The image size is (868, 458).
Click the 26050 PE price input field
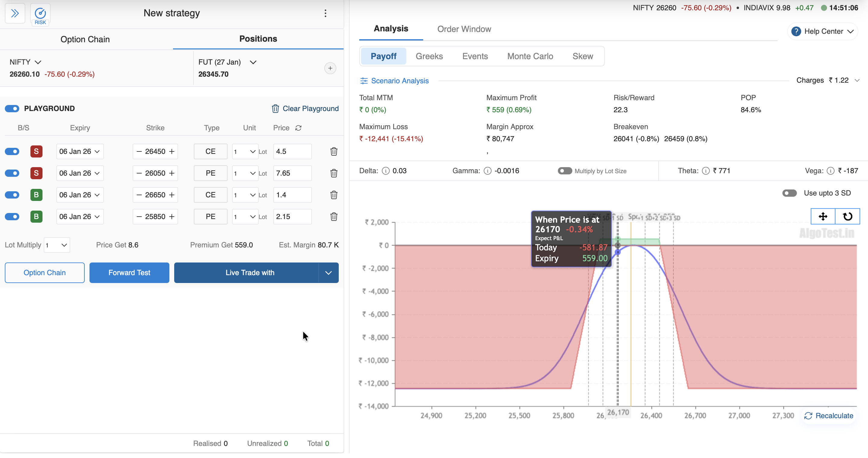(292, 173)
